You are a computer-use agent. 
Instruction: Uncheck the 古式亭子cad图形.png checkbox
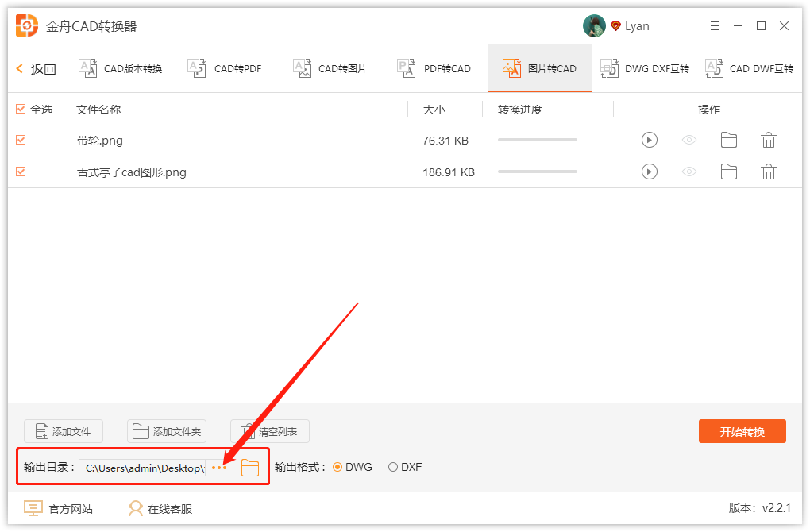[x=20, y=172]
